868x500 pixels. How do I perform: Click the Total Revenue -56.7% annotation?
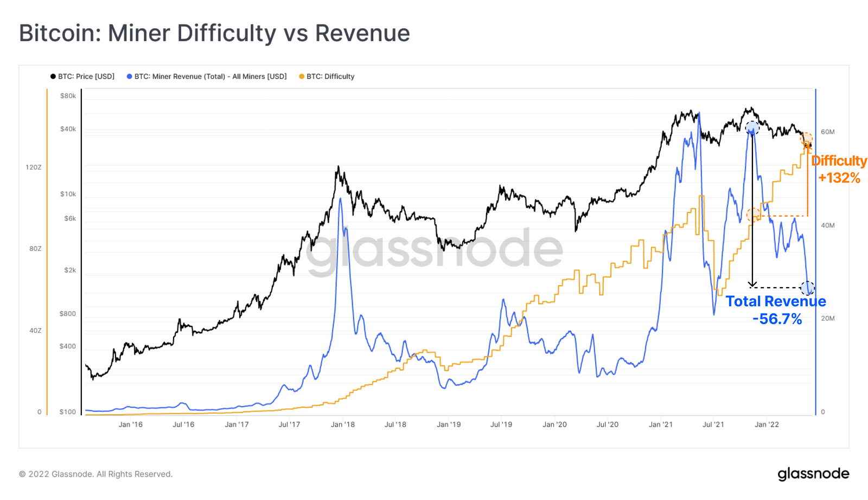[x=776, y=310]
